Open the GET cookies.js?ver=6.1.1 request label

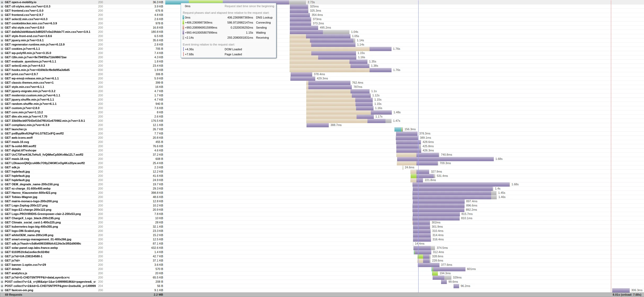22,49
